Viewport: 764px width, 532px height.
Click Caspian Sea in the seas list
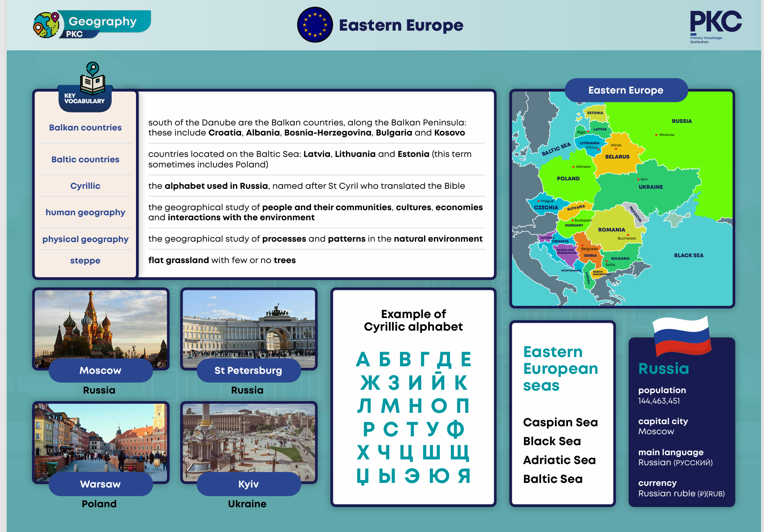click(560, 422)
